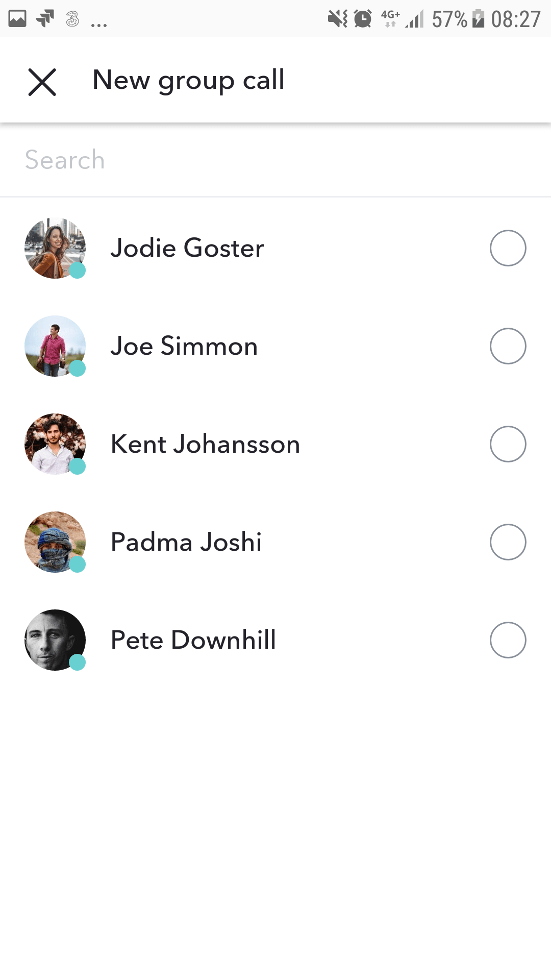The image size is (551, 980).
Task: Close the New group call screen
Action: pyautogui.click(x=42, y=82)
